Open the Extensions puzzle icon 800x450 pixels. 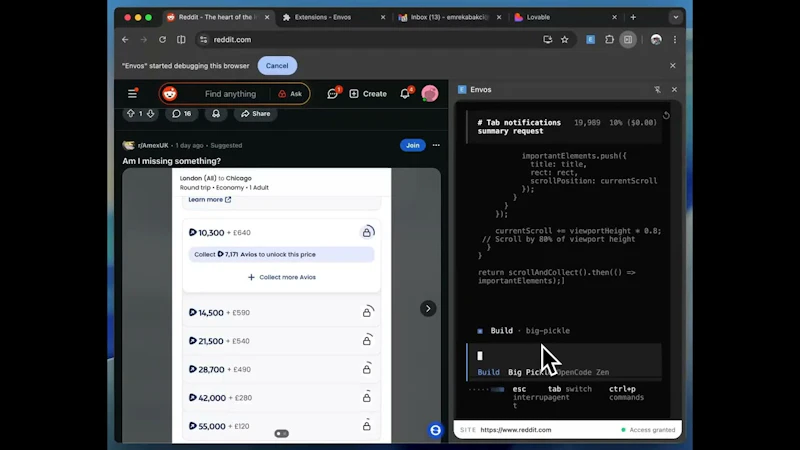tap(609, 39)
